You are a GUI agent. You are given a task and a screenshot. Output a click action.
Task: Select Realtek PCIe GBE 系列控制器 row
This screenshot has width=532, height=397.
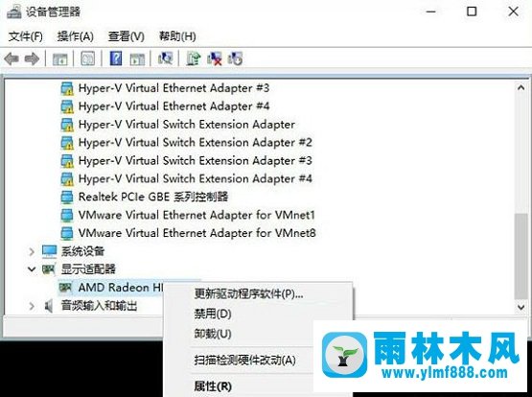coord(153,198)
